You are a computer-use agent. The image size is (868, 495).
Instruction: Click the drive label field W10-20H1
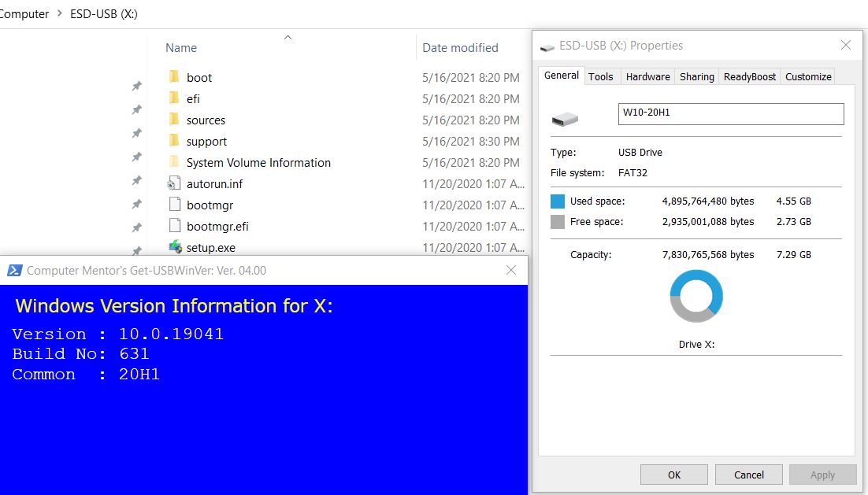[730, 113]
